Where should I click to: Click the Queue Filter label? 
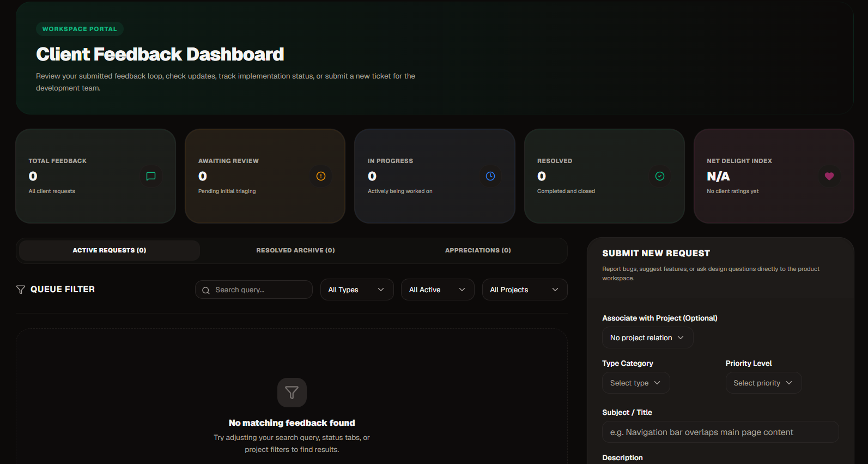click(63, 289)
